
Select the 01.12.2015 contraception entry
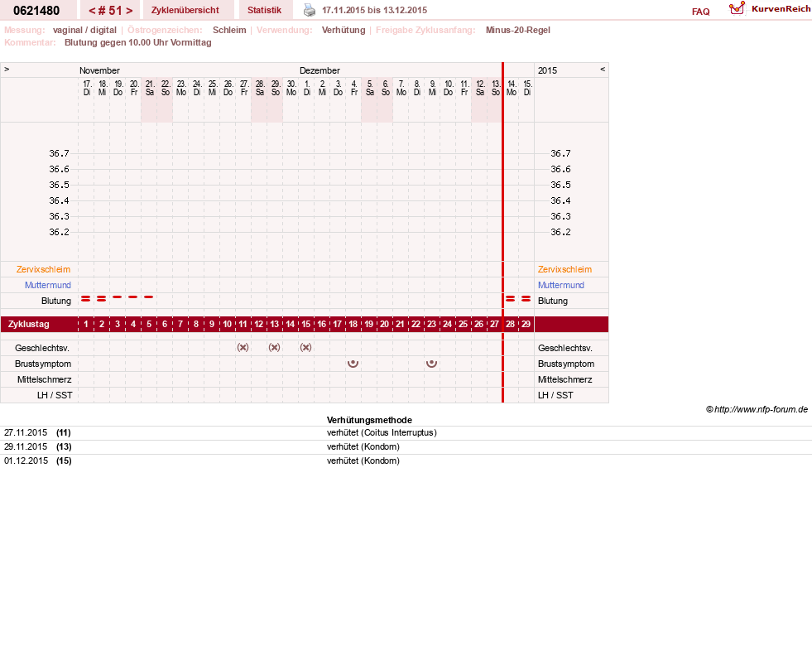click(x=406, y=461)
